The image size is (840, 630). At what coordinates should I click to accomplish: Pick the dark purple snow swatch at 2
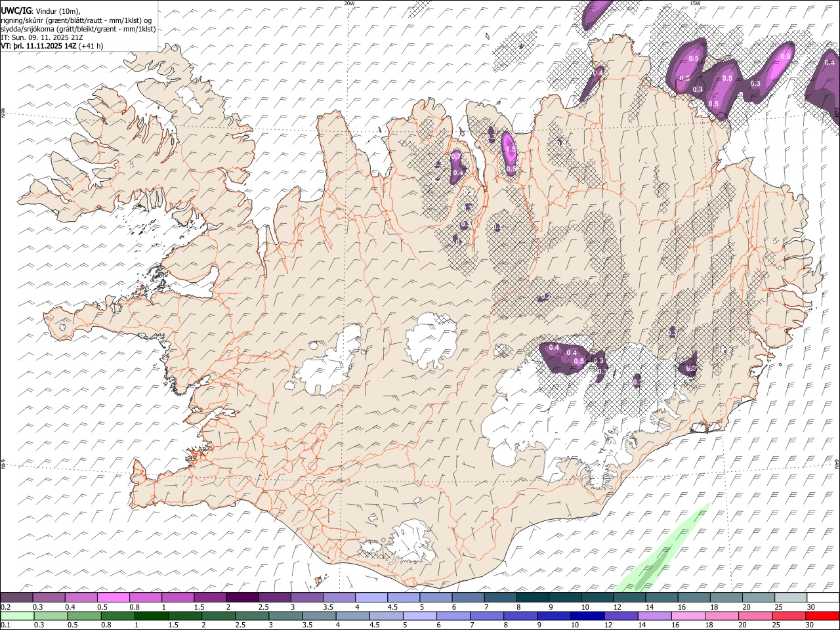pos(241,597)
